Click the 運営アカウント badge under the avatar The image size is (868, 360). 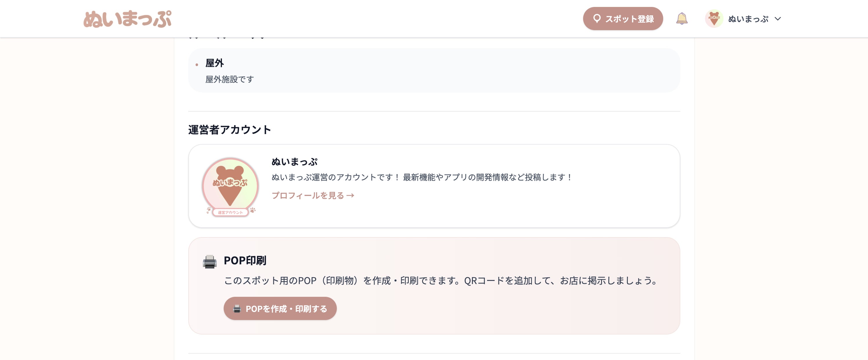coord(230,212)
